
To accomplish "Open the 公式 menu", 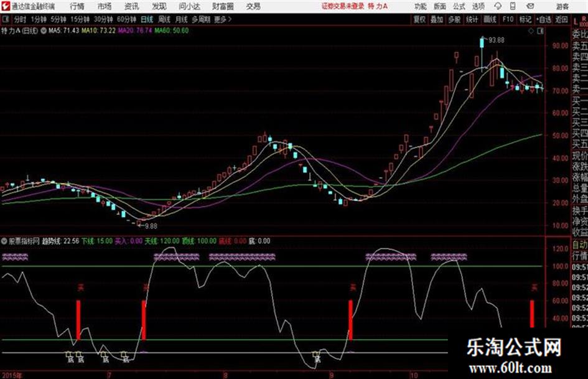I will pyautogui.click(x=459, y=6).
